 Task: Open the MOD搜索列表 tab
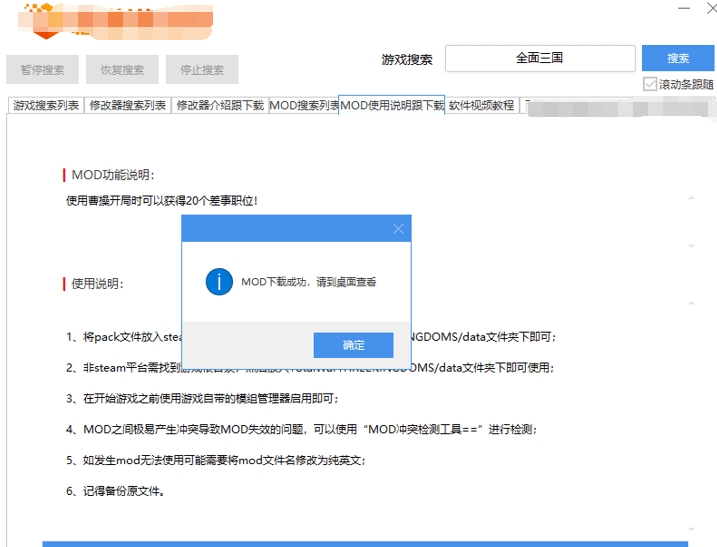(x=304, y=105)
